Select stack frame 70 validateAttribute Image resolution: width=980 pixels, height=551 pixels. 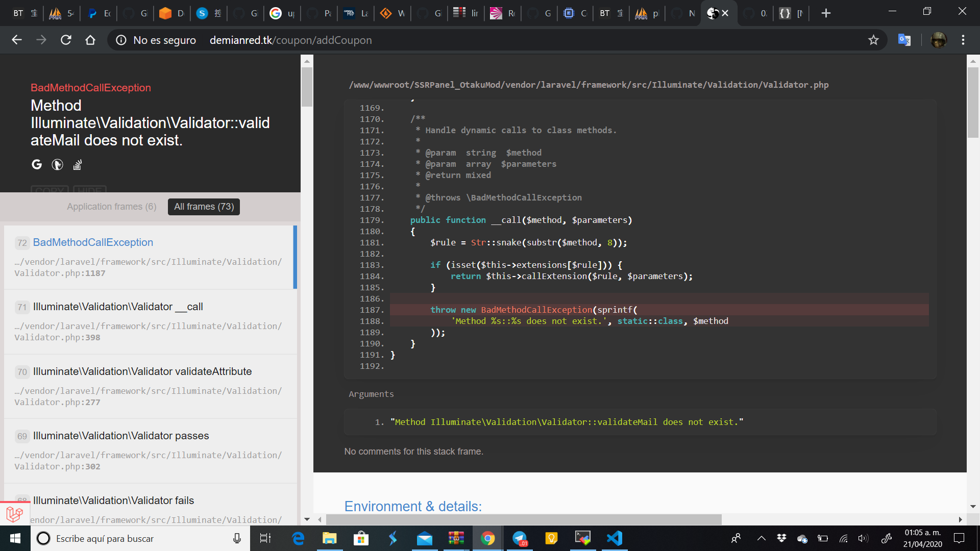click(142, 371)
